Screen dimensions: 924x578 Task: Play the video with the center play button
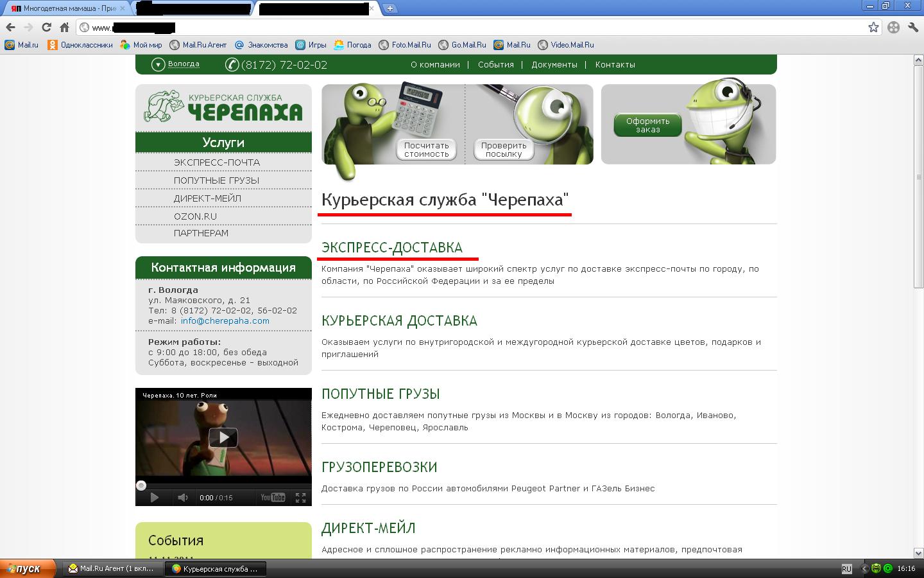(x=223, y=438)
